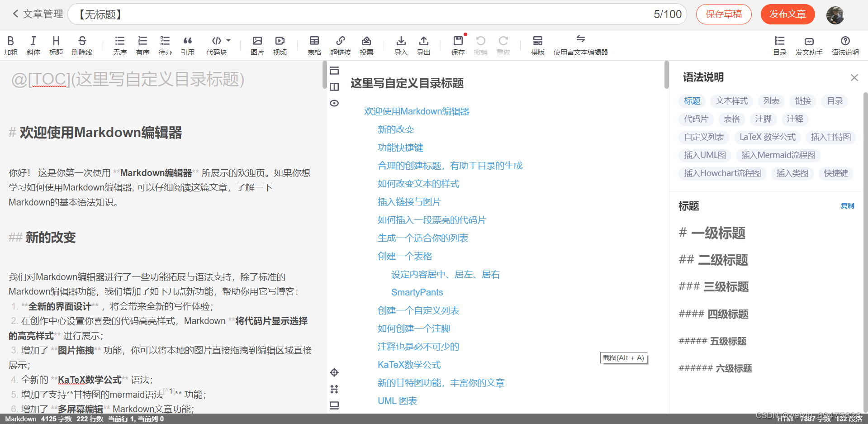Viewport: 868px width, 424px height.
Task: Select the 代码片 syntax tag
Action: [696, 119]
